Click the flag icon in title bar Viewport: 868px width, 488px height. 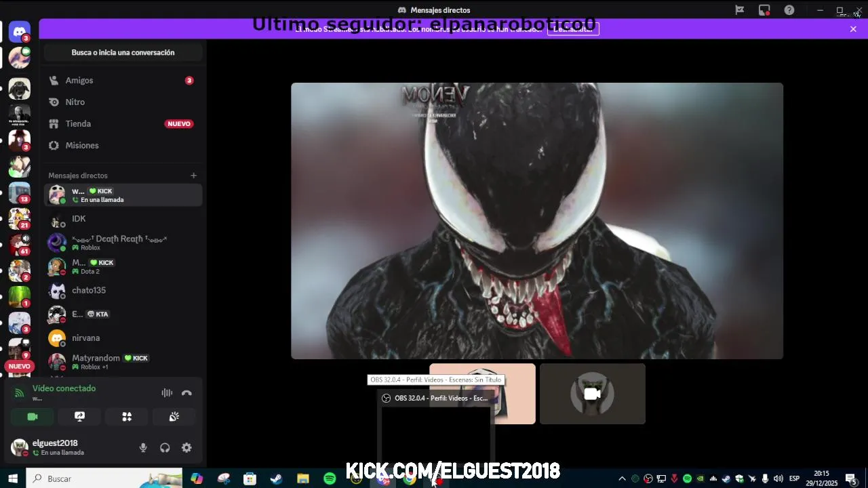click(x=740, y=10)
